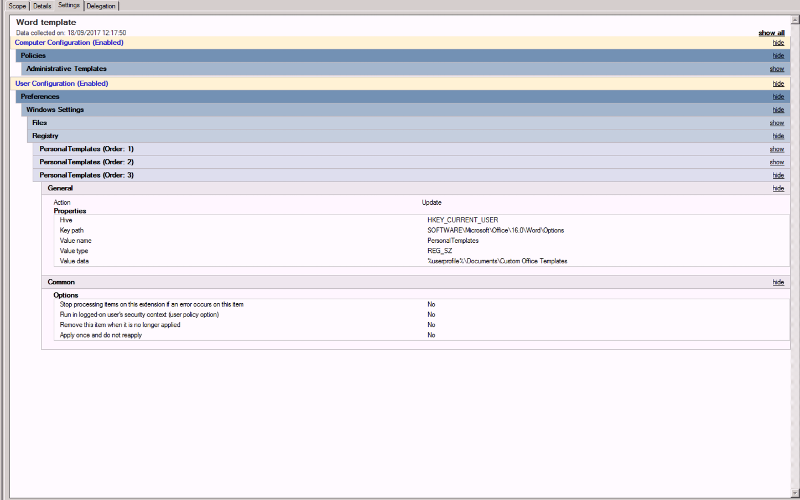Click the Value name property label
This screenshot has width=800, height=500.
76,241
